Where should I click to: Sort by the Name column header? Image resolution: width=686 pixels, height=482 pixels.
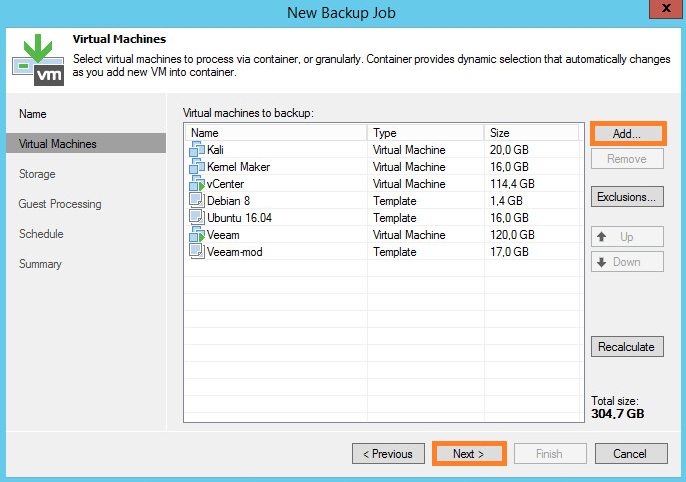coord(276,133)
